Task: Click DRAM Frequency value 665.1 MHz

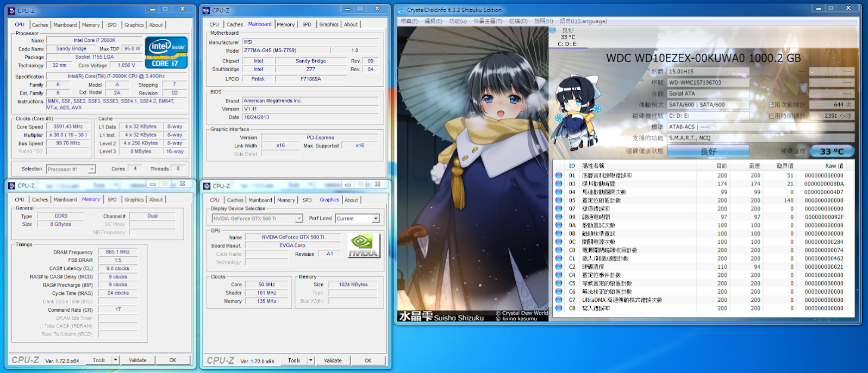Action: [x=118, y=252]
